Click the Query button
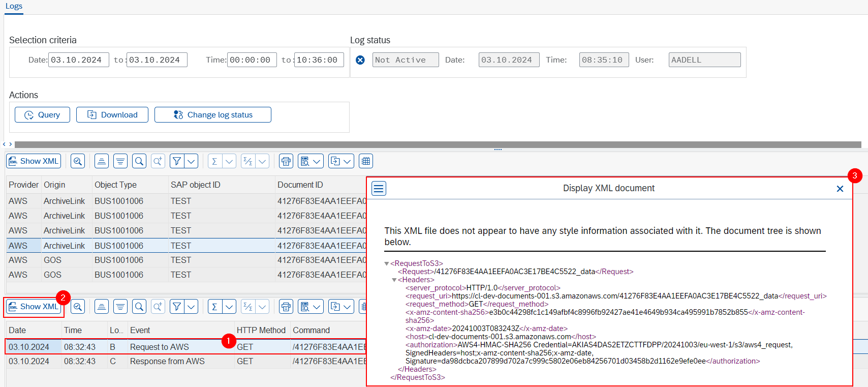 coord(42,115)
